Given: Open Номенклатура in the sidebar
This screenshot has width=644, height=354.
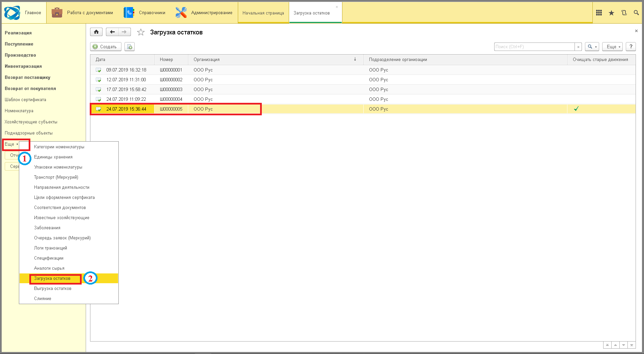Looking at the screenshot, I should [x=19, y=111].
